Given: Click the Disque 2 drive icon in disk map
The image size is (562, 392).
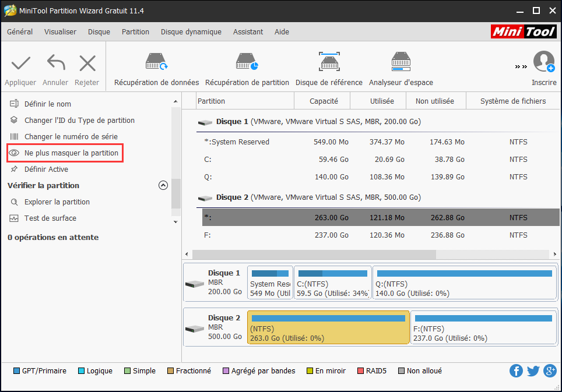Looking at the screenshot, I should coord(195,329).
